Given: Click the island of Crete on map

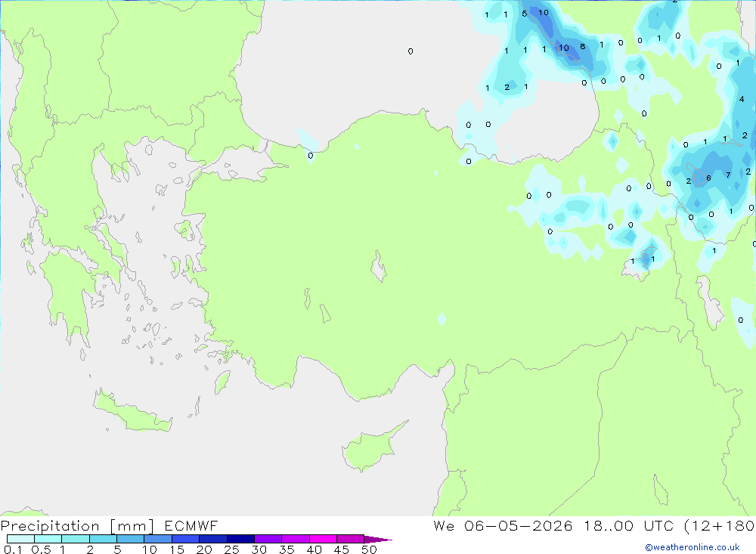Looking at the screenshot, I should 132,412.
